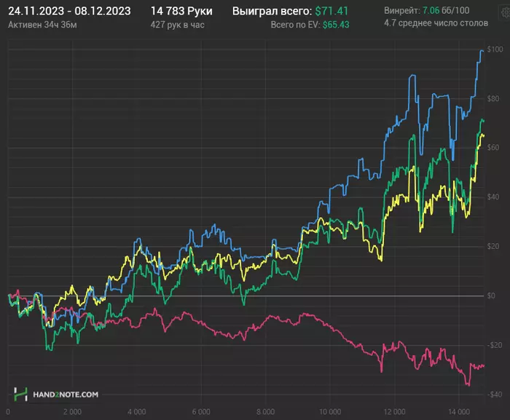Click the yellow EV line end point
The height and width of the screenshot is (420, 510).
483,135
